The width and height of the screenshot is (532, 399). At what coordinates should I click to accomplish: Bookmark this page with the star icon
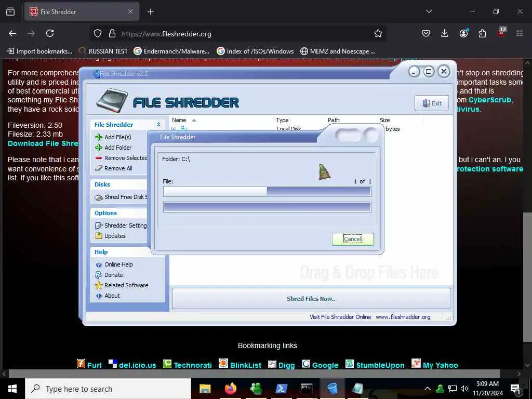(378, 33)
